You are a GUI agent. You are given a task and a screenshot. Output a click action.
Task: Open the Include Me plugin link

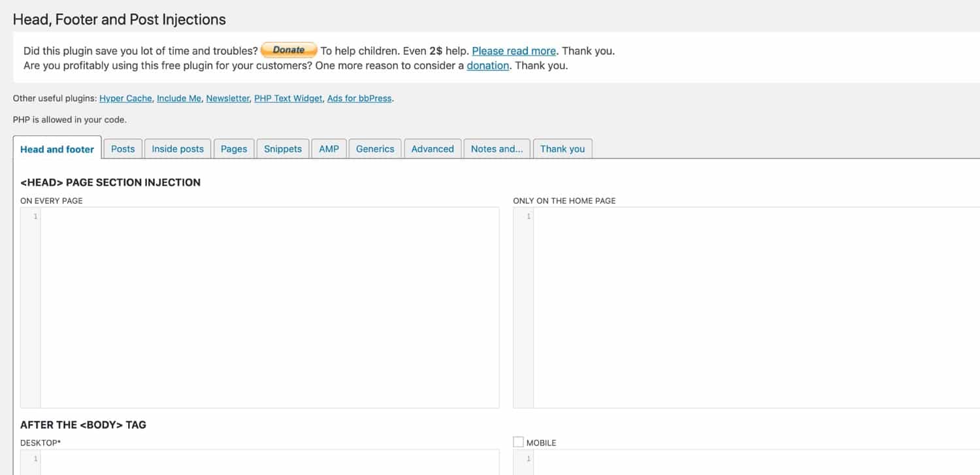pos(180,98)
